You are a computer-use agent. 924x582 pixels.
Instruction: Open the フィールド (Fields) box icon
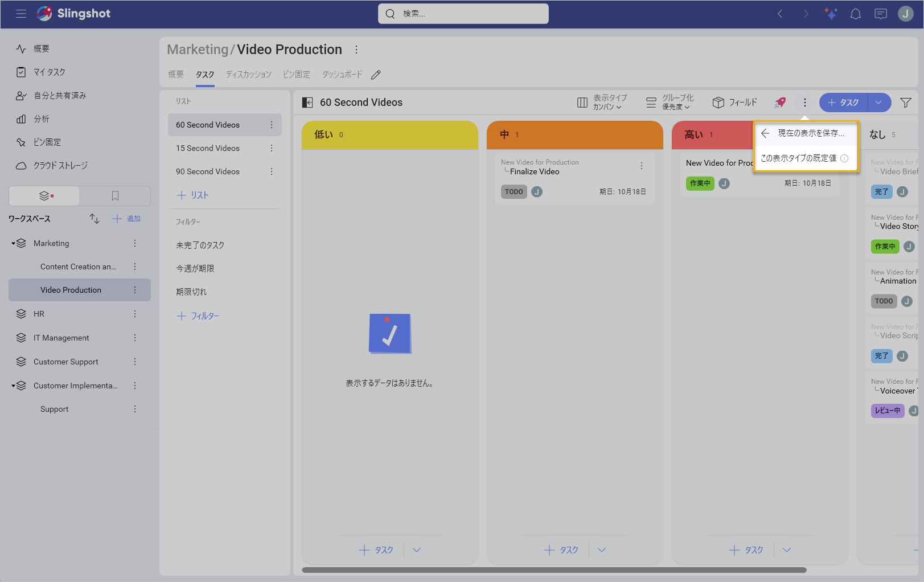point(735,103)
